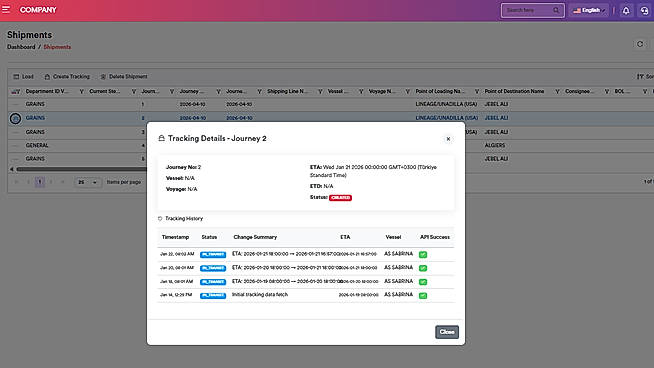The height and width of the screenshot is (368, 654).
Task: Open filter for Journey... date column
Action: click(x=218, y=91)
